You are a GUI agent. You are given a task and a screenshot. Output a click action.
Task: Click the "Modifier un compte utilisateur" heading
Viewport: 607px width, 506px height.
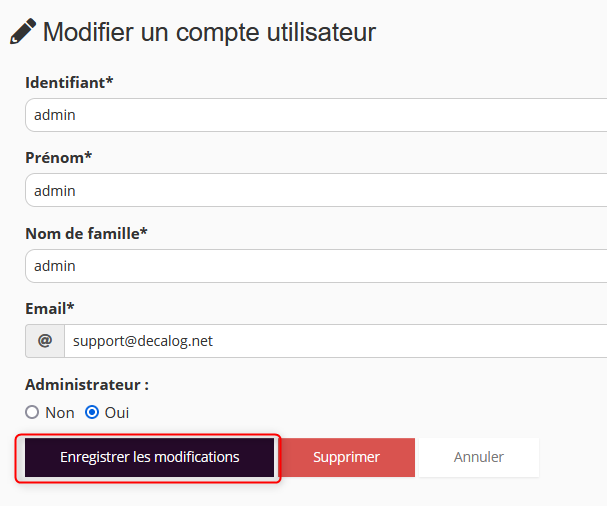coord(209,32)
